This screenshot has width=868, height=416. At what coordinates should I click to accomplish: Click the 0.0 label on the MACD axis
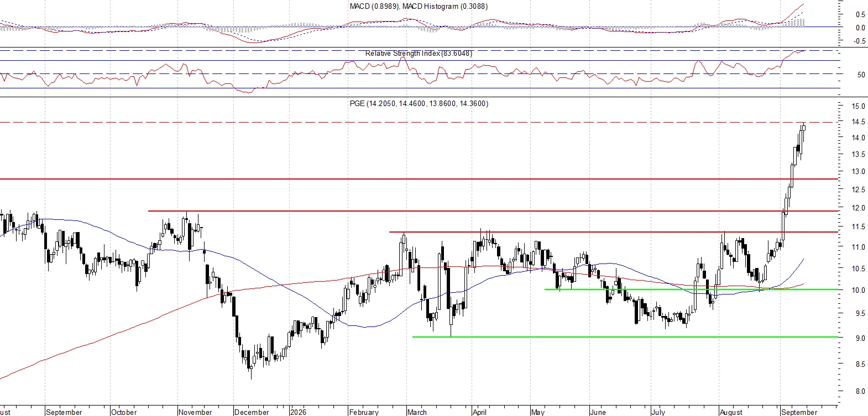[860, 28]
